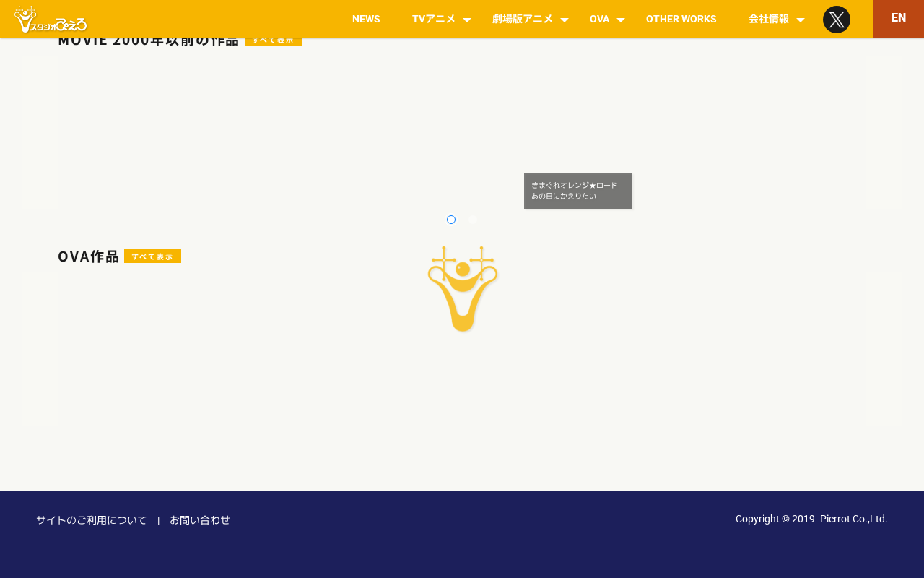Viewport: 924px width, 578px height.
Task: Open the OTHER WORKS menu item
Action: click(681, 19)
